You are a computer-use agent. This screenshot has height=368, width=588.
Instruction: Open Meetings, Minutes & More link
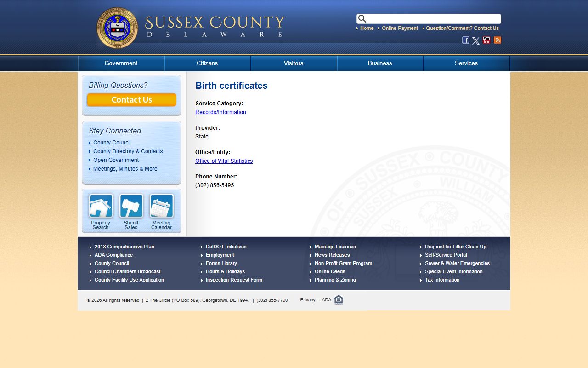125,169
